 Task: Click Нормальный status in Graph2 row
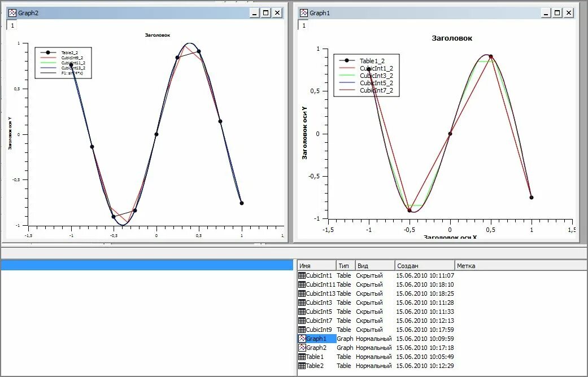[x=374, y=348]
